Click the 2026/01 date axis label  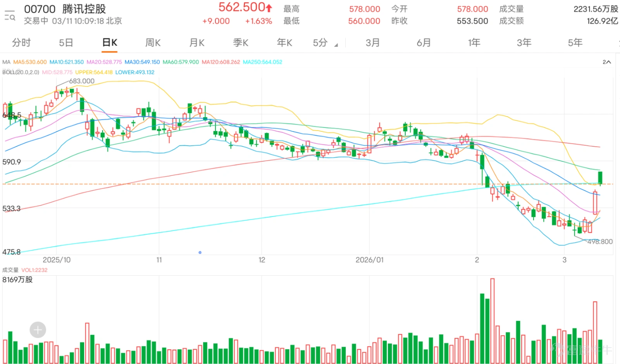[x=370, y=260]
